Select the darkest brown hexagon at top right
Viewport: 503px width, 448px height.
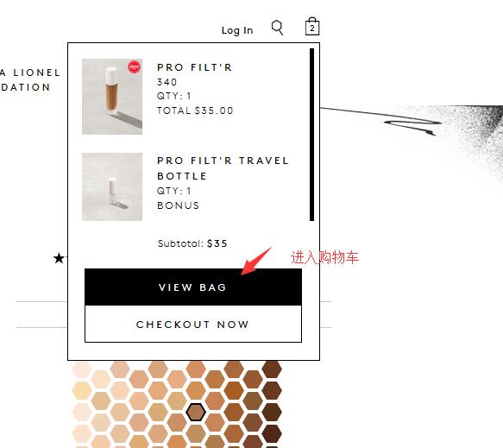[x=272, y=369]
